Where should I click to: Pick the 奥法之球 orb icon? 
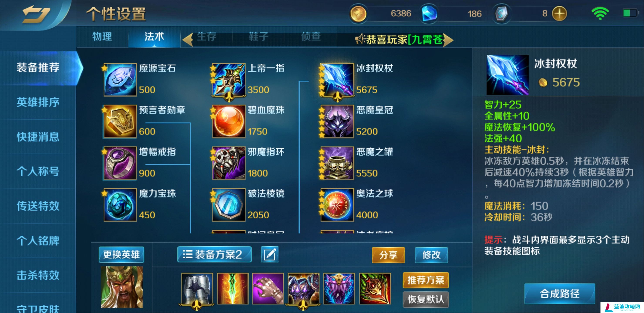tap(337, 205)
